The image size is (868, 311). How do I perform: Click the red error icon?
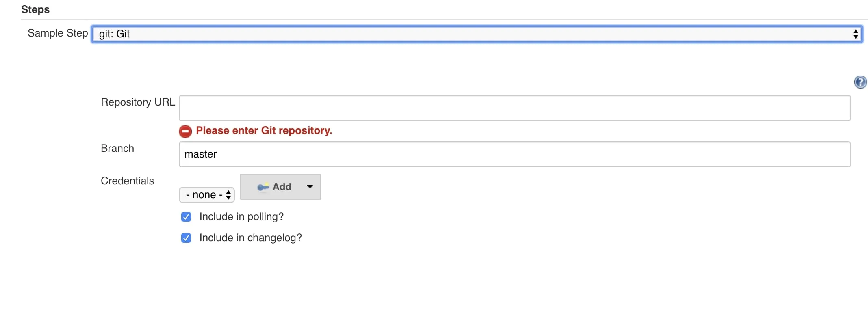click(185, 131)
